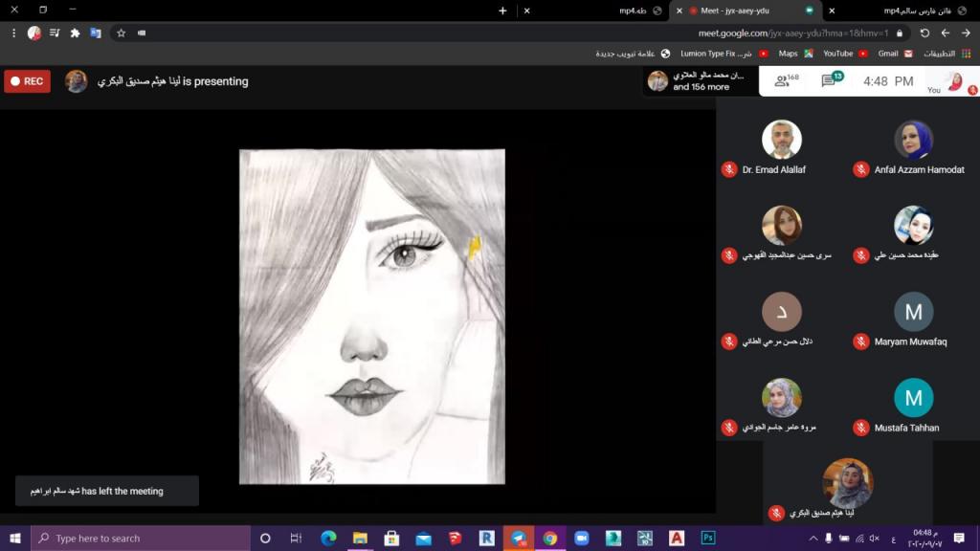Viewport: 980px width, 551px height.
Task: Open a new browser tab
Action: [502, 11]
